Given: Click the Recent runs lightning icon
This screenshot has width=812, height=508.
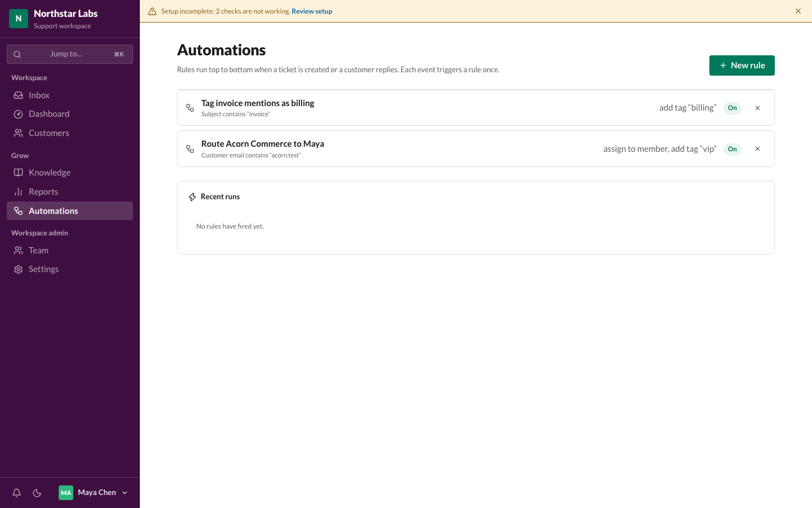Looking at the screenshot, I should pyautogui.click(x=192, y=197).
